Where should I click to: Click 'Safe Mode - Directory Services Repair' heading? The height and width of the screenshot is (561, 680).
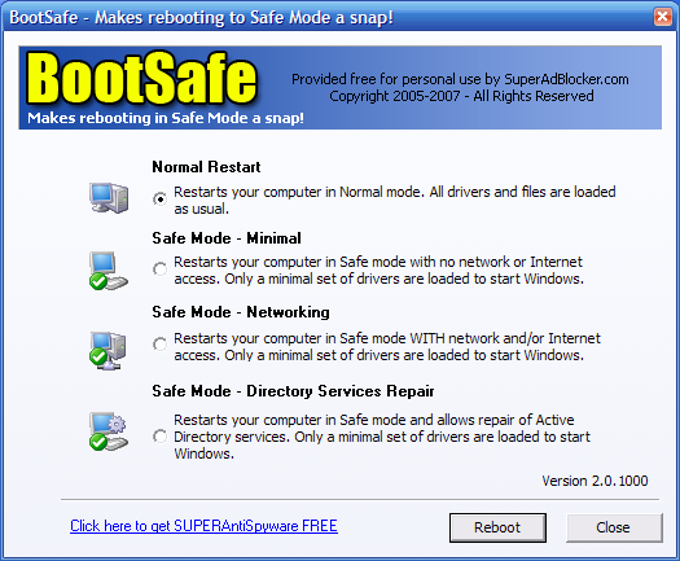pos(293,391)
